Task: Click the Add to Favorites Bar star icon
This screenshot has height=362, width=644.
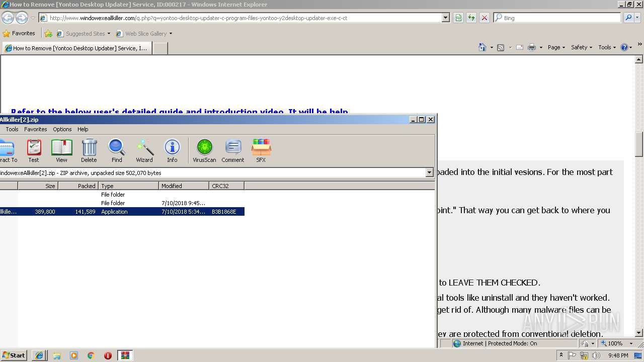Action: point(48,34)
